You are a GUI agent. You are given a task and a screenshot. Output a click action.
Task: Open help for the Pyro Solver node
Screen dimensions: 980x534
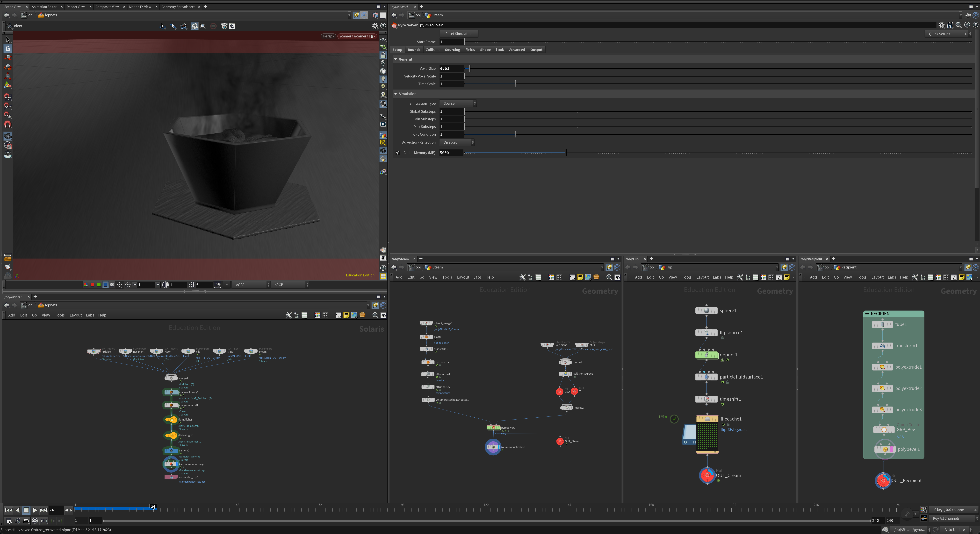point(975,25)
